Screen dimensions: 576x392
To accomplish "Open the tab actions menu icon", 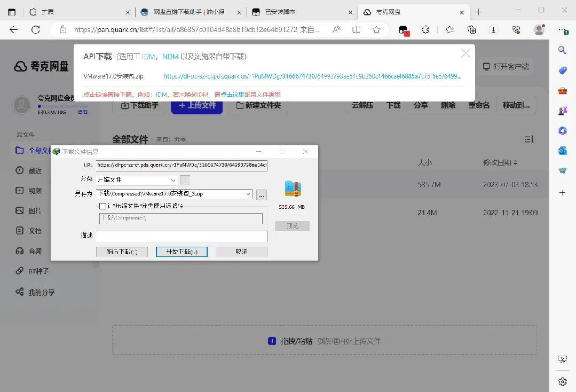I will [12, 12].
